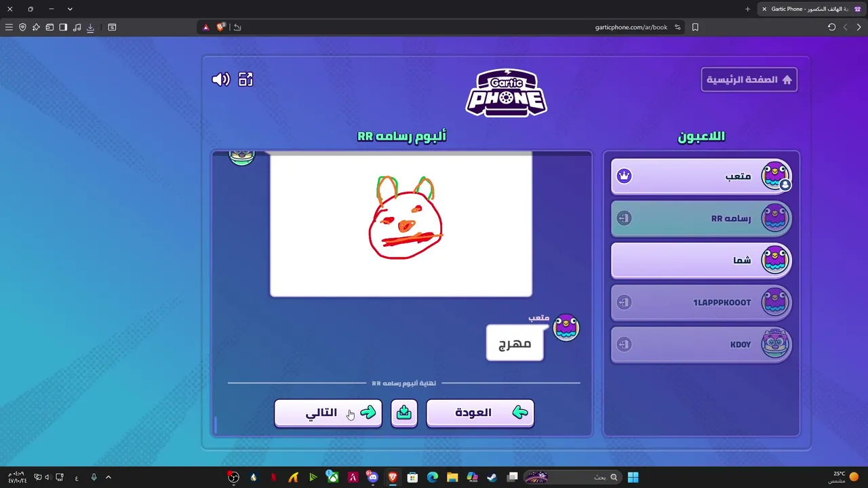868x488 pixels.
Task: Click the music note toolbar icon
Action: pos(77,27)
